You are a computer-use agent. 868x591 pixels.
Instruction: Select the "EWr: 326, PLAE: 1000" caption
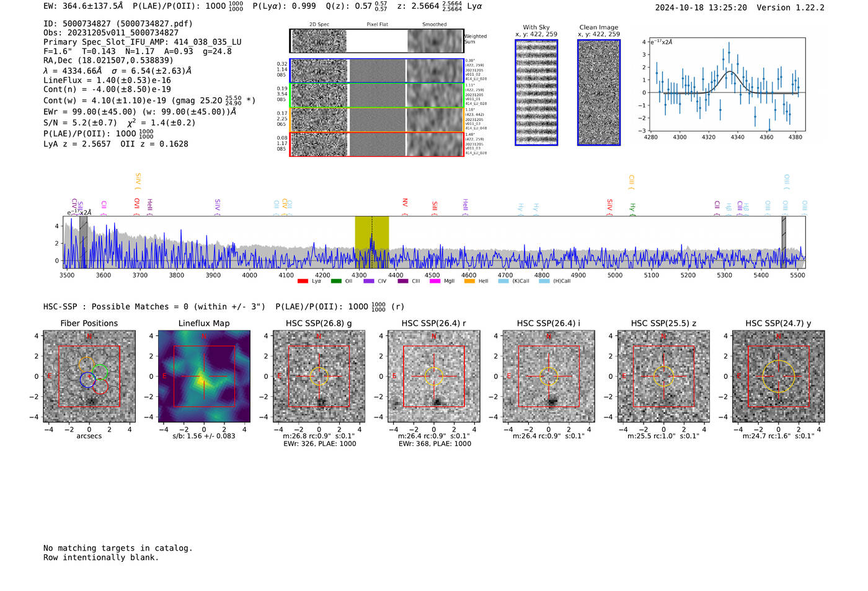coord(319,444)
